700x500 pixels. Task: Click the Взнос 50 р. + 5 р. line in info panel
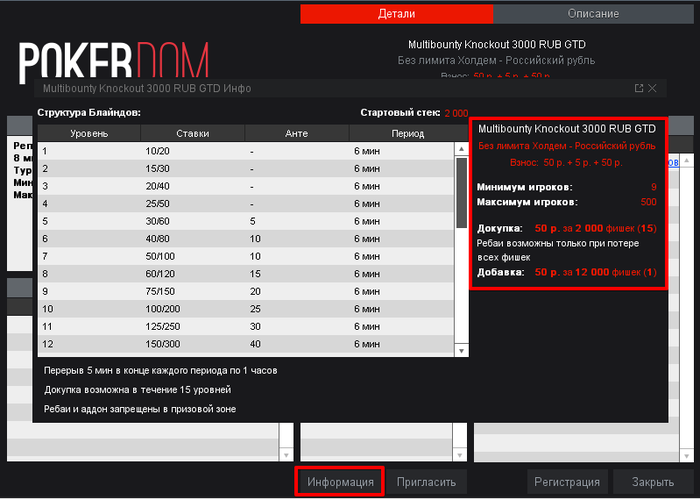click(x=566, y=163)
